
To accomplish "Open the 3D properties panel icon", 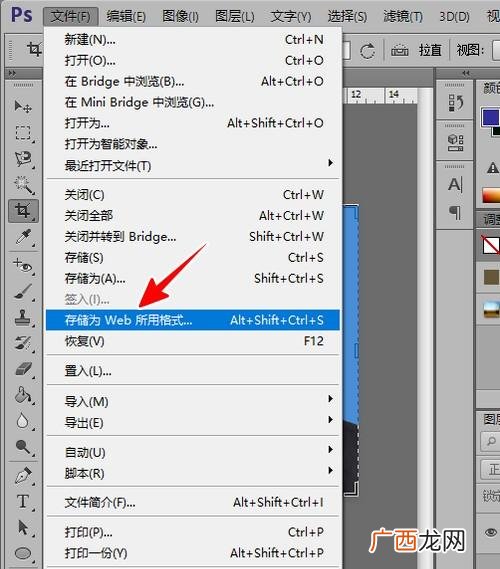I will click(455, 143).
